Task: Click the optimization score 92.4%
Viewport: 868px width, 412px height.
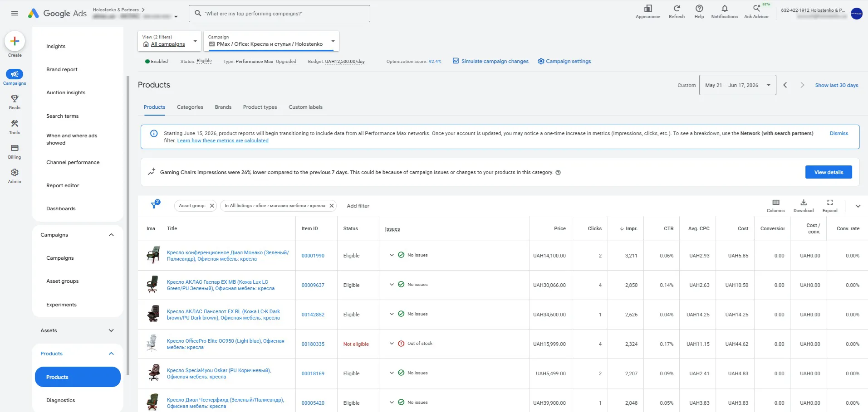Action: 435,62
